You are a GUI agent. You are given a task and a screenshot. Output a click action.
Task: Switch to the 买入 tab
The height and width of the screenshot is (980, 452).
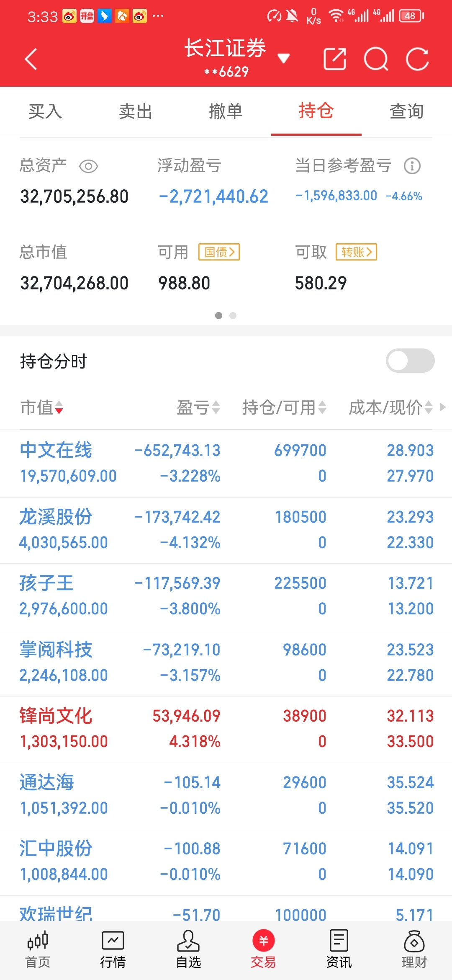coord(45,111)
